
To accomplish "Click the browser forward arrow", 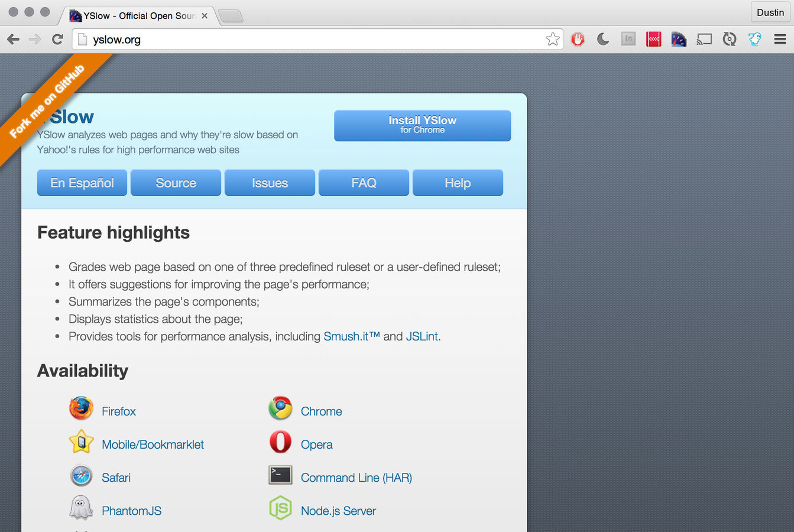I will [x=35, y=40].
